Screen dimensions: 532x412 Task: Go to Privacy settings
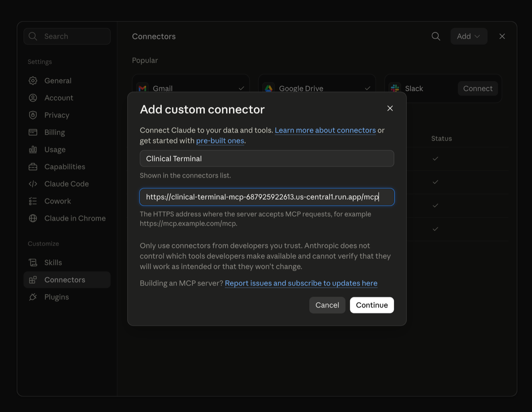coord(67,115)
